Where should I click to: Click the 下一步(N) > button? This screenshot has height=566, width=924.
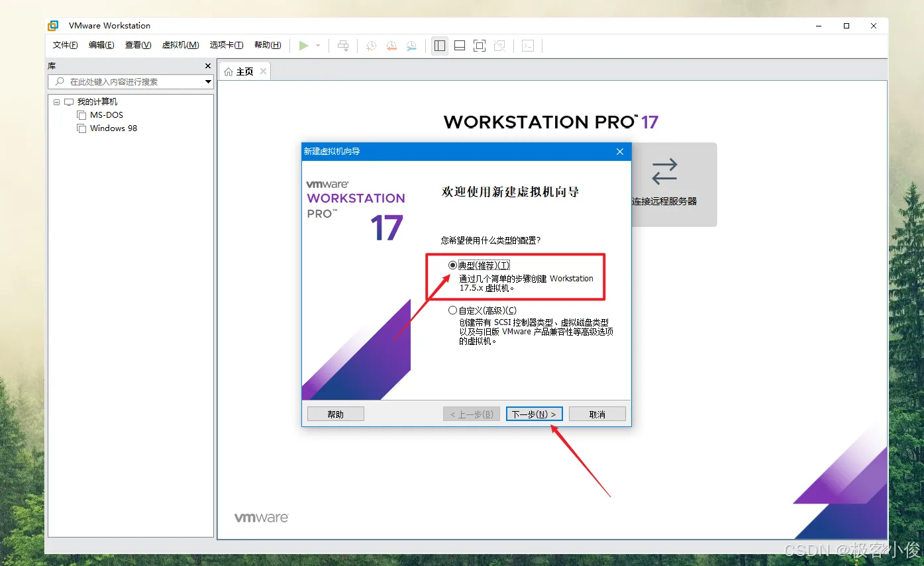point(535,414)
